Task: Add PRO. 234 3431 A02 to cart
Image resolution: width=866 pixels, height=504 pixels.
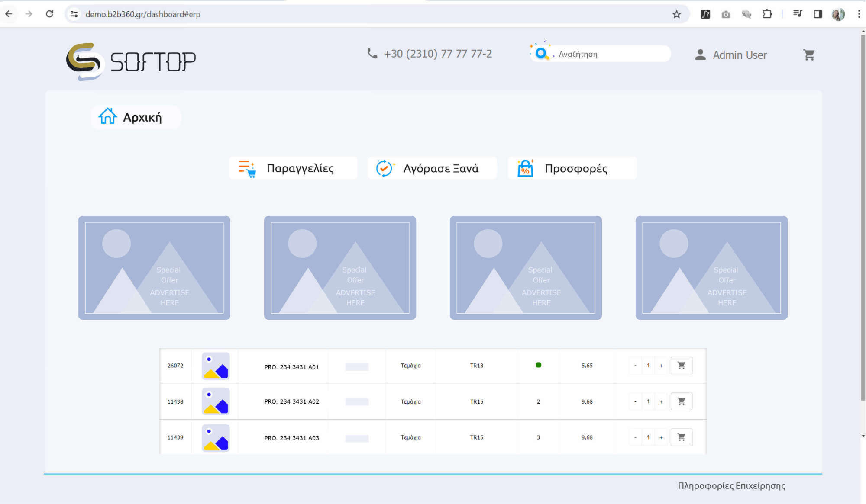Action: (x=681, y=401)
